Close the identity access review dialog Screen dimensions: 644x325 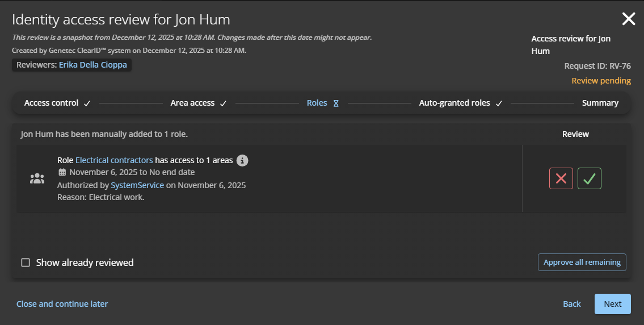pos(628,19)
